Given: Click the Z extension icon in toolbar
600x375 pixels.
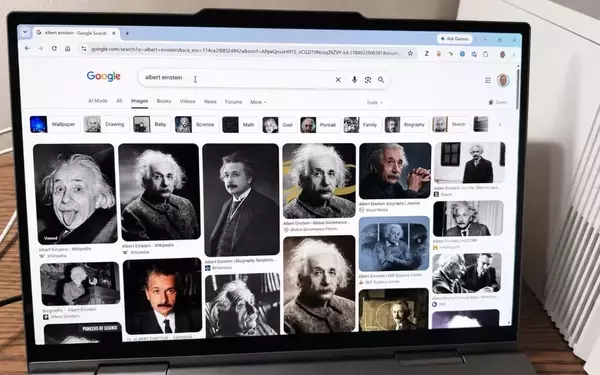Looking at the screenshot, I should click(x=426, y=54).
